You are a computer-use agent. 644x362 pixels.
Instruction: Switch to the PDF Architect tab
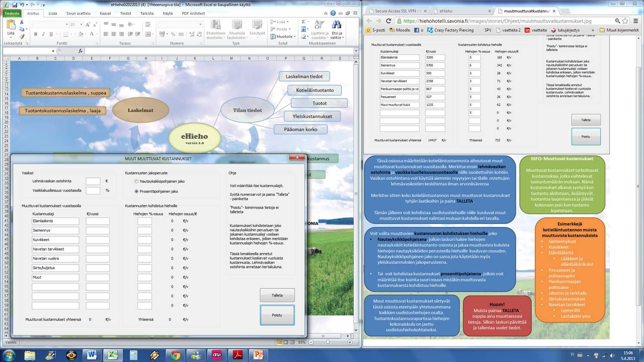pos(194,13)
